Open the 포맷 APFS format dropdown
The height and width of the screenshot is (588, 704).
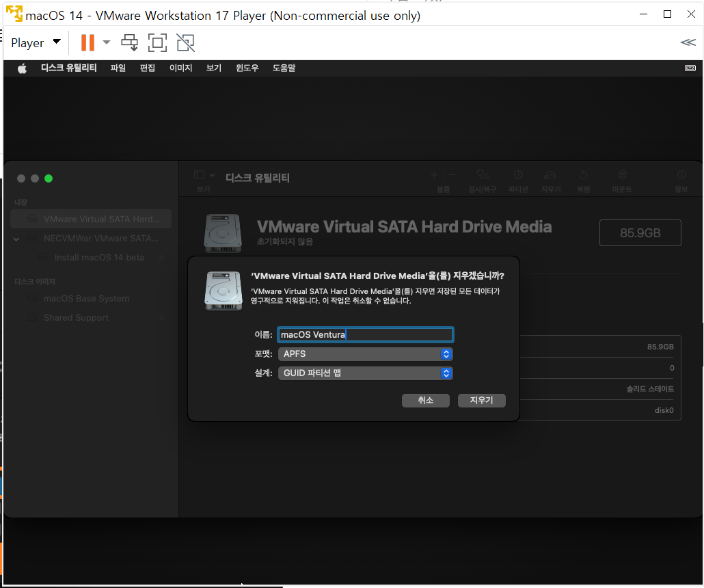coord(365,354)
